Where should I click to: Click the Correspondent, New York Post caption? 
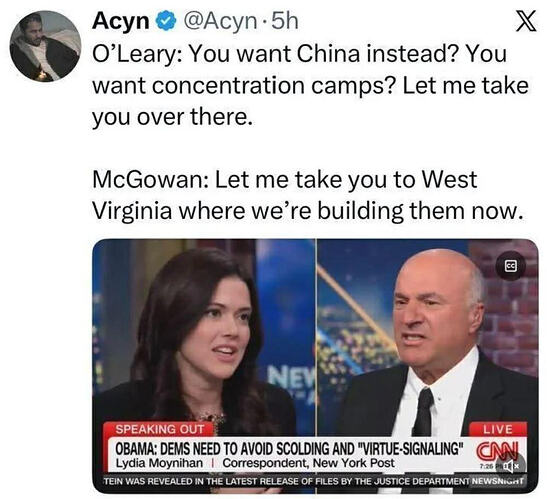(308, 463)
